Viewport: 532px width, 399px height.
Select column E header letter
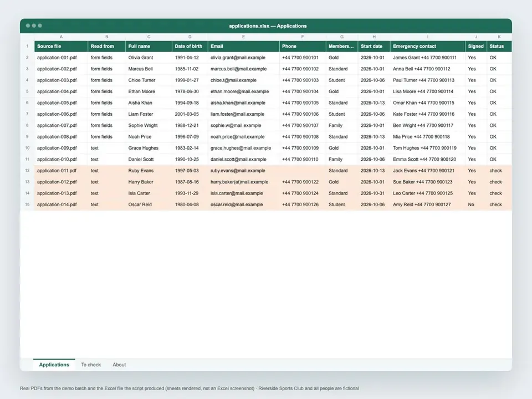tap(243, 37)
